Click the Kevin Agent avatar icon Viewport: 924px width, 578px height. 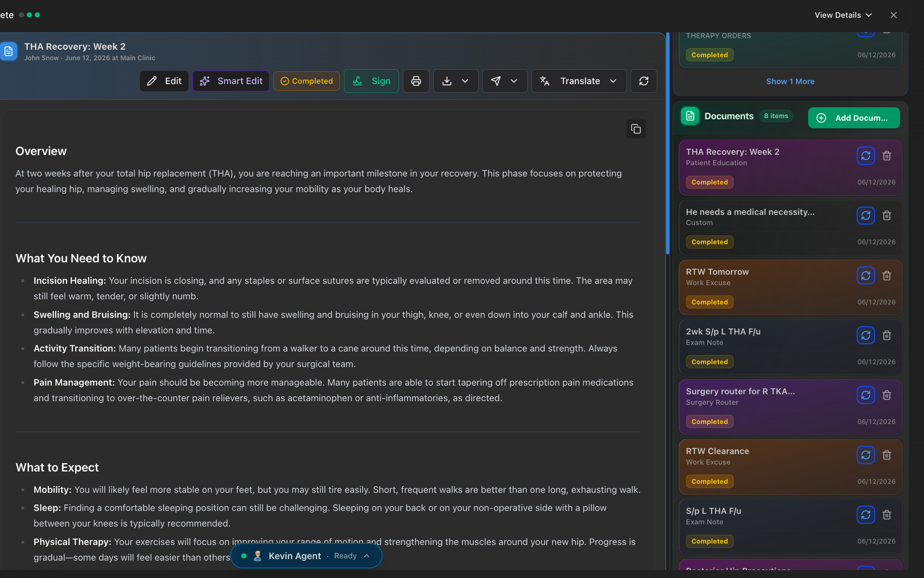[x=258, y=556]
